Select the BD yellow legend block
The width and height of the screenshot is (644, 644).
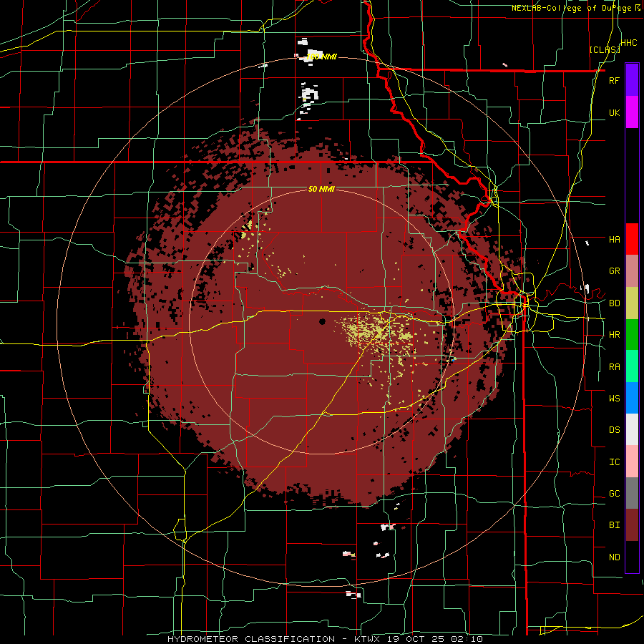(632, 303)
